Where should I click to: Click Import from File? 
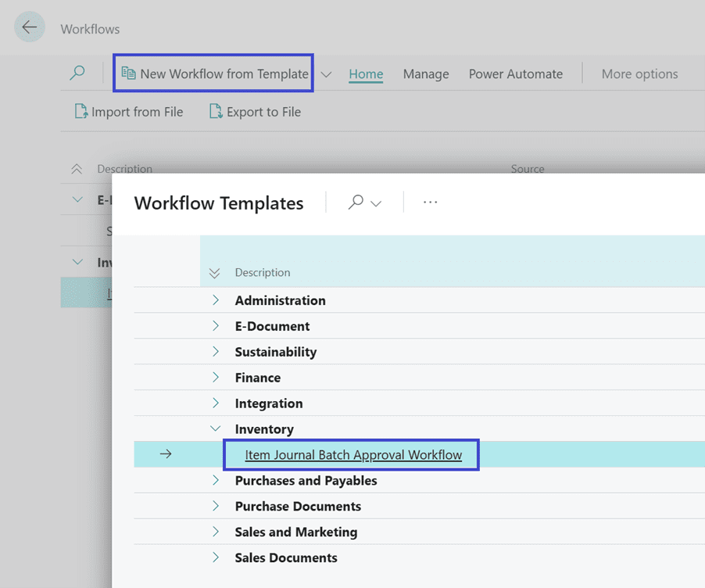(129, 112)
